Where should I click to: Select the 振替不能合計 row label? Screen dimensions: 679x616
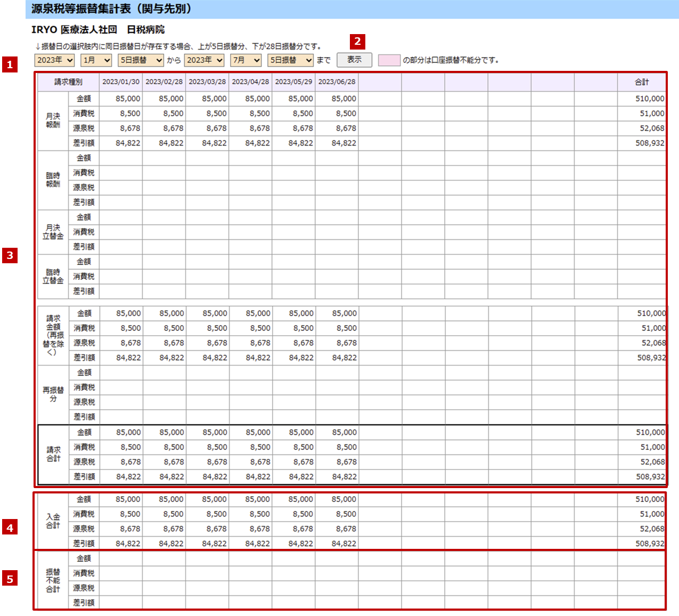[x=53, y=580]
